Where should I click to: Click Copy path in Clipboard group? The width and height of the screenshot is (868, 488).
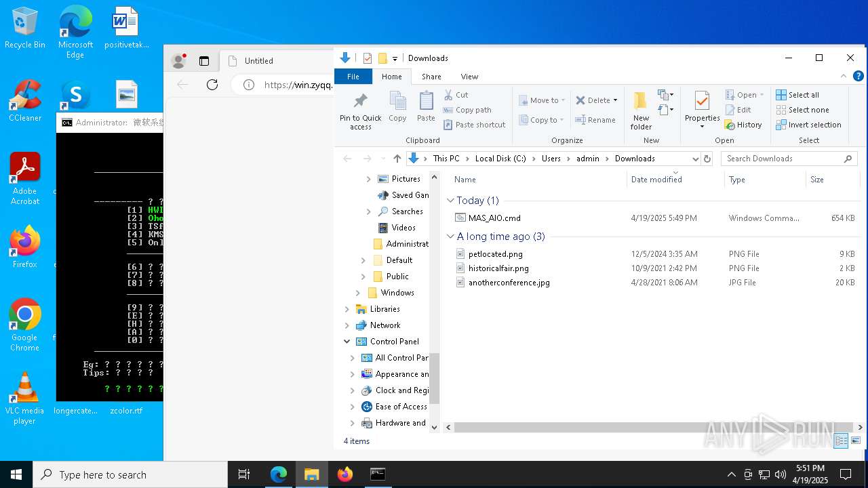tap(467, 110)
